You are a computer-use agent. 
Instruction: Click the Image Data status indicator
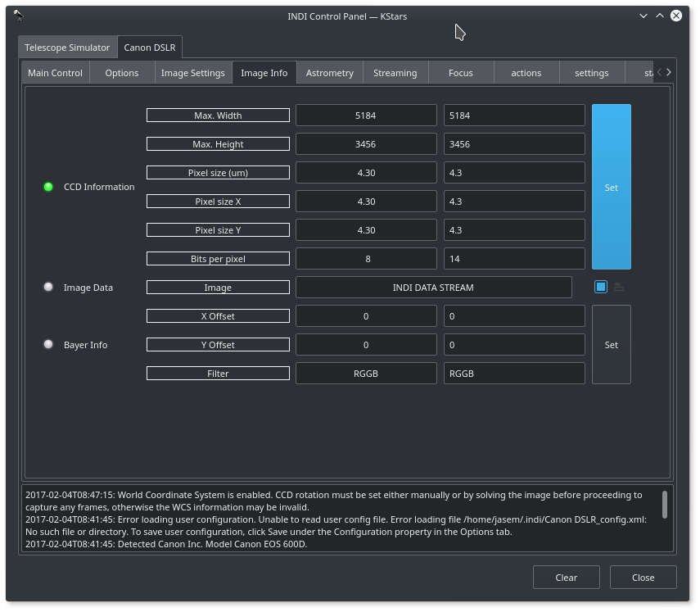coord(48,288)
